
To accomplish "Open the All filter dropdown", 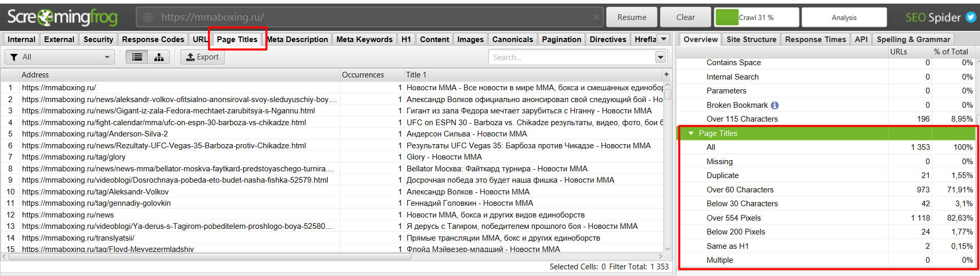I will coord(59,57).
